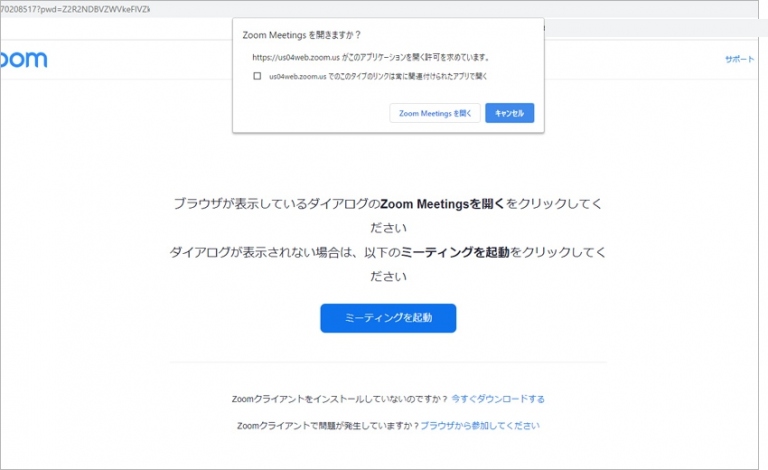Check the always-open-links-in-associated-app checkbox
This screenshot has height=470, width=768.
(257, 76)
